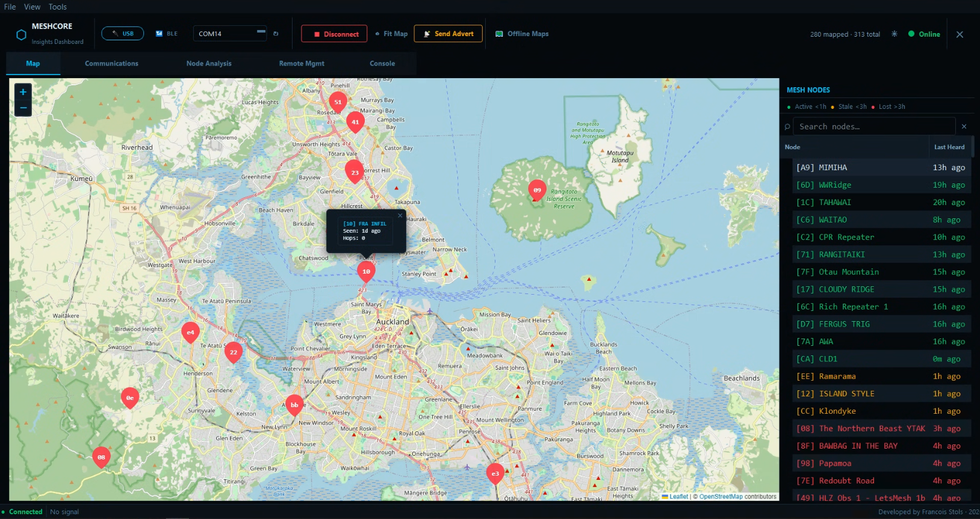
Task: Open the View menu
Action: coord(32,7)
